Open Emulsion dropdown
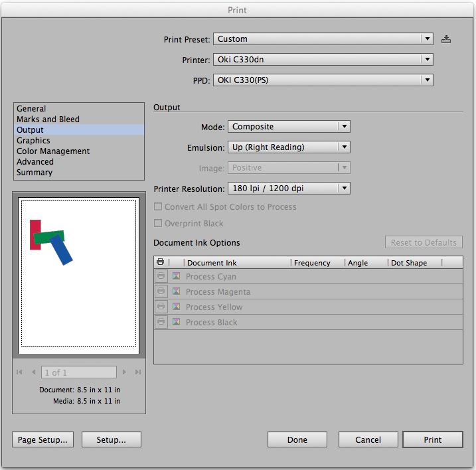476x470 pixels. pyautogui.click(x=289, y=147)
